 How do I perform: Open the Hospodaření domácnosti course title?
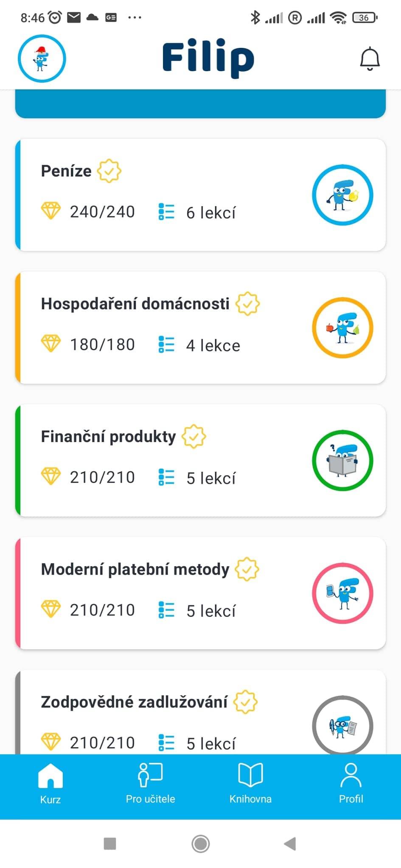click(135, 304)
